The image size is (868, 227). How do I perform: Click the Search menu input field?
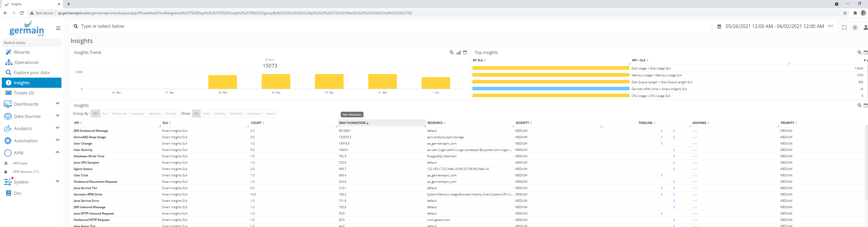coord(32,43)
